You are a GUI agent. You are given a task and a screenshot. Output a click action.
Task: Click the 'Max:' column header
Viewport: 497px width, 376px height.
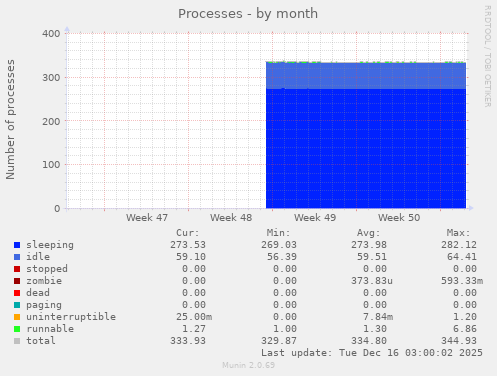point(458,233)
